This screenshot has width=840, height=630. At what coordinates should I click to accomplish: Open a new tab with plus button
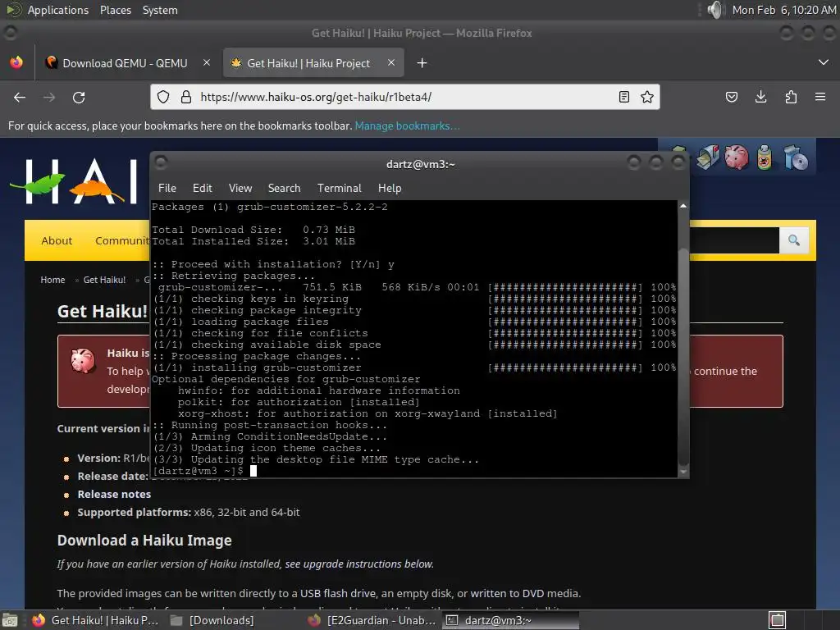click(422, 63)
